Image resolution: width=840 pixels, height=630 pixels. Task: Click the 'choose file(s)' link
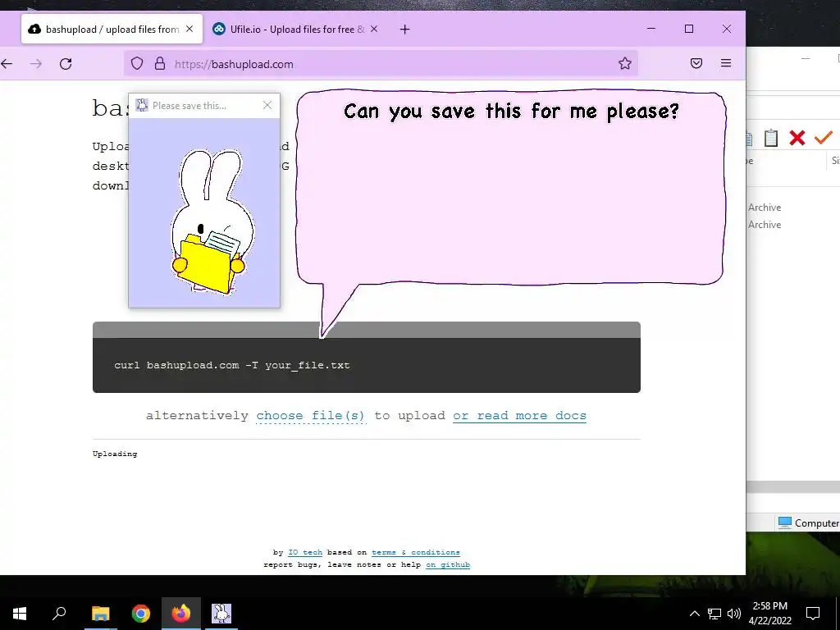point(311,416)
